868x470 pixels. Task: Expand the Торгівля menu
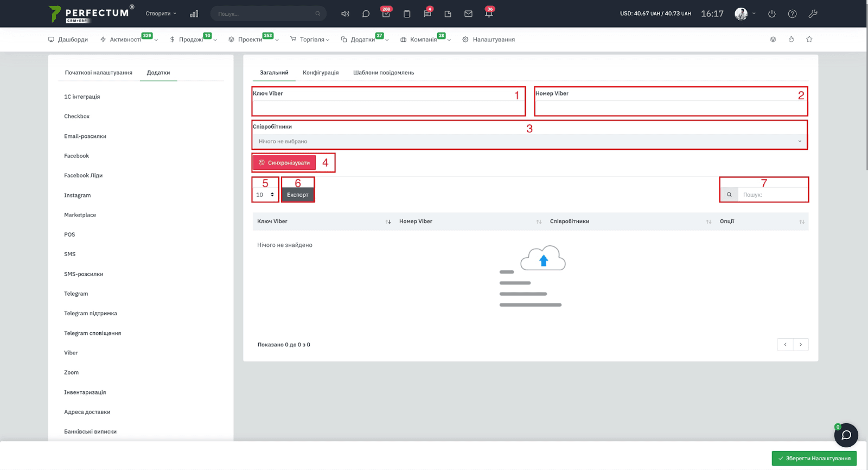(310, 40)
